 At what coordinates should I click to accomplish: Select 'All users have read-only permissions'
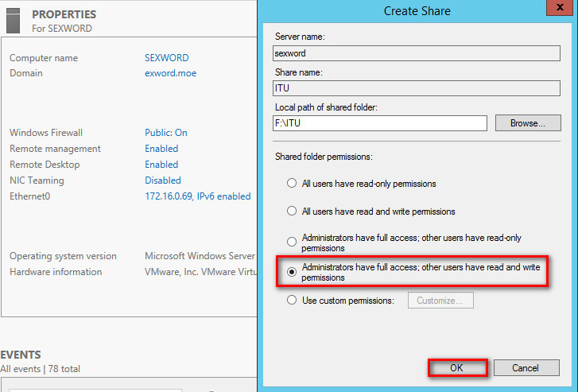coord(292,184)
